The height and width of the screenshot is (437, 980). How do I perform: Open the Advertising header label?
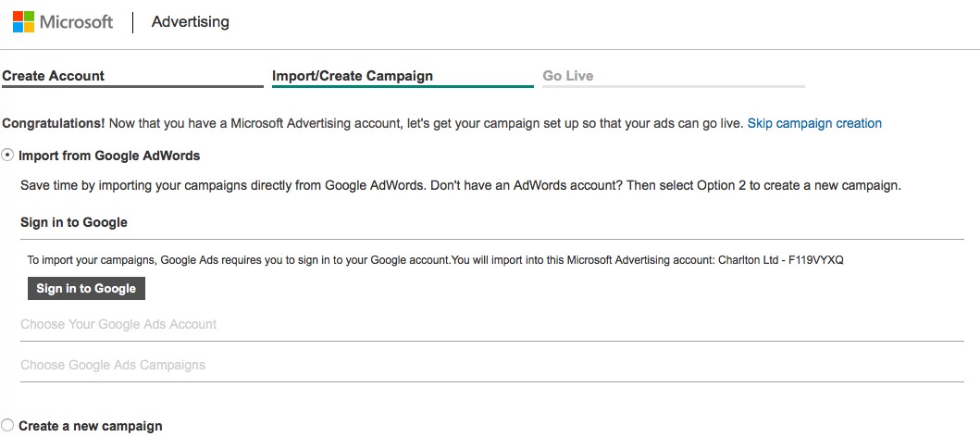tap(190, 22)
